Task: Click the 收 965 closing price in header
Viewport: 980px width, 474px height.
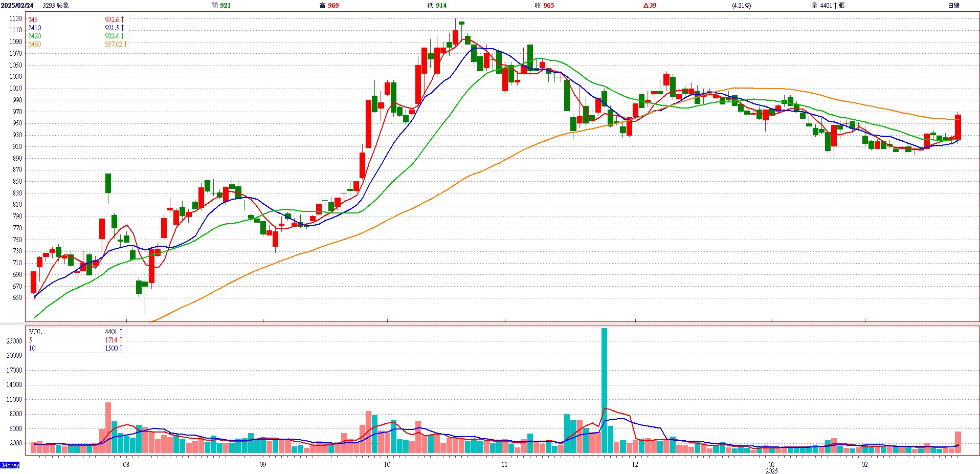Action: tap(544, 6)
